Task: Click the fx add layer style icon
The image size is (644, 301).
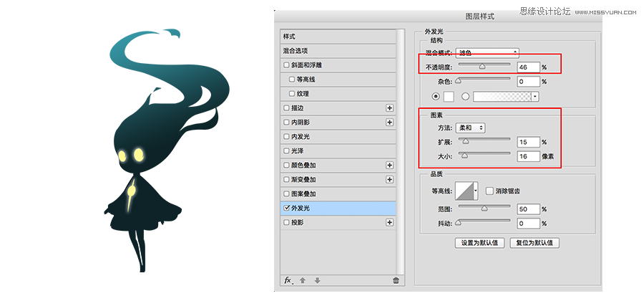Action: click(288, 280)
